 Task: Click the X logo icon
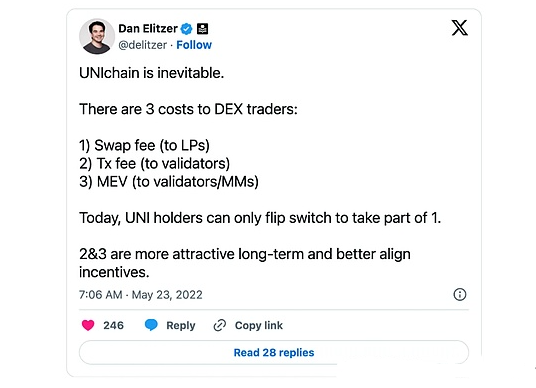pyautogui.click(x=459, y=28)
